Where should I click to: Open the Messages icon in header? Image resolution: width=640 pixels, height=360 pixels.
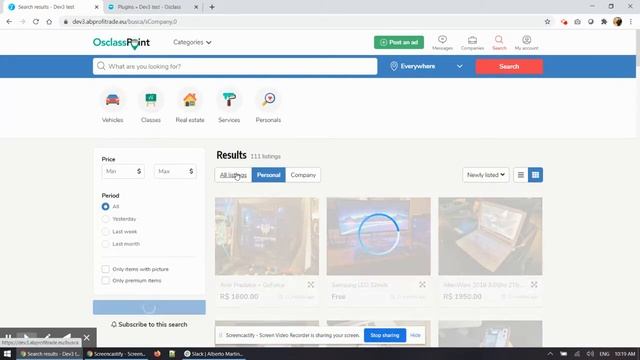coord(442,42)
